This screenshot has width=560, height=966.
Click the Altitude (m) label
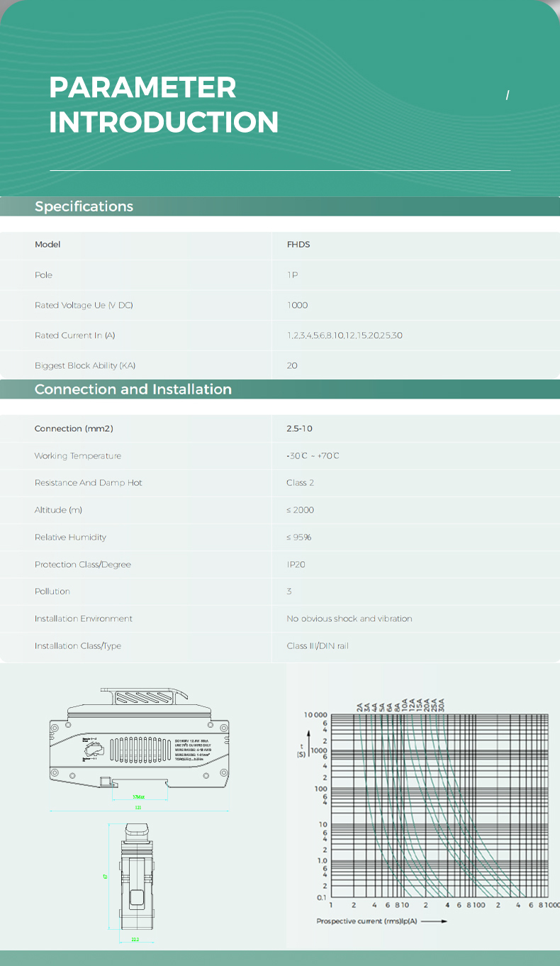(60, 510)
